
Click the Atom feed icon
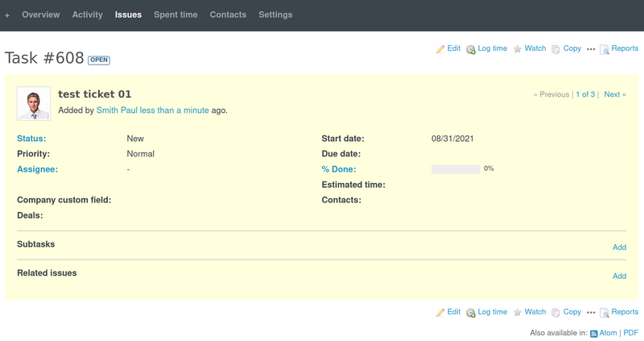pyautogui.click(x=594, y=333)
